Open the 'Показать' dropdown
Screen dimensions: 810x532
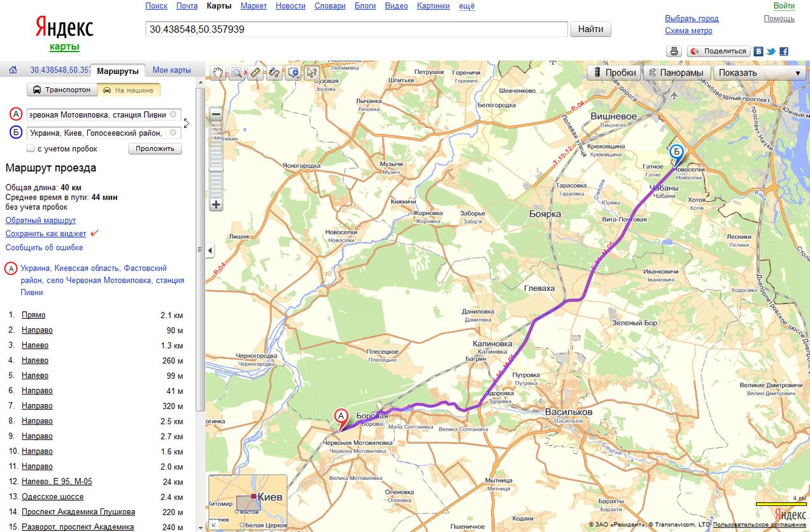click(759, 73)
